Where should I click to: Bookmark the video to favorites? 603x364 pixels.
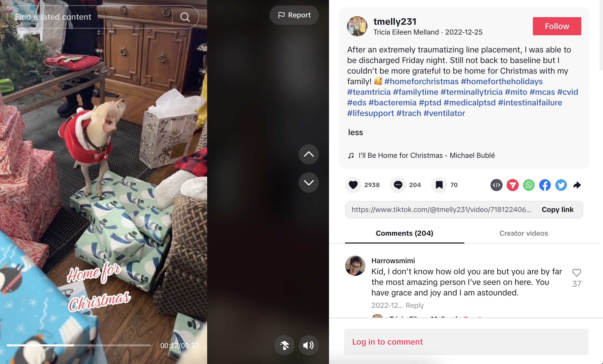439,185
